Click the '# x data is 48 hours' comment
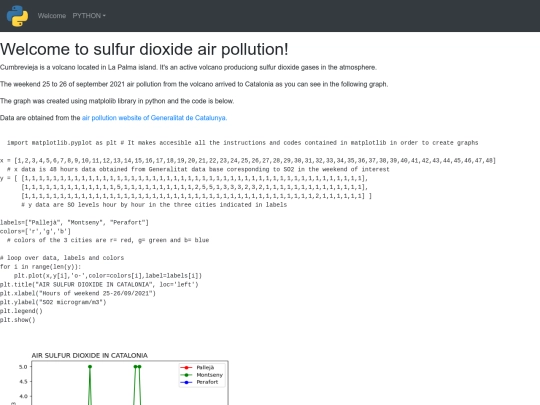This screenshot has width=540, height=405. tap(198, 169)
